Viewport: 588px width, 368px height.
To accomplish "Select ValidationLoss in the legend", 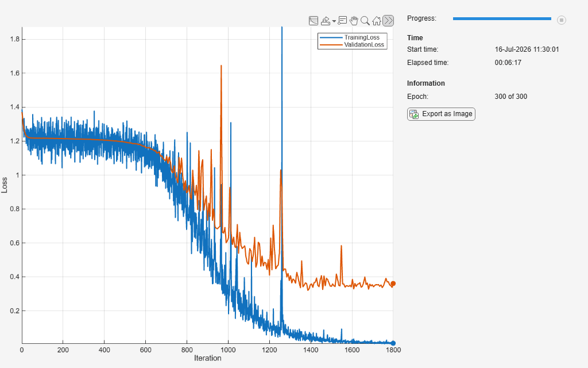I will click(364, 45).
